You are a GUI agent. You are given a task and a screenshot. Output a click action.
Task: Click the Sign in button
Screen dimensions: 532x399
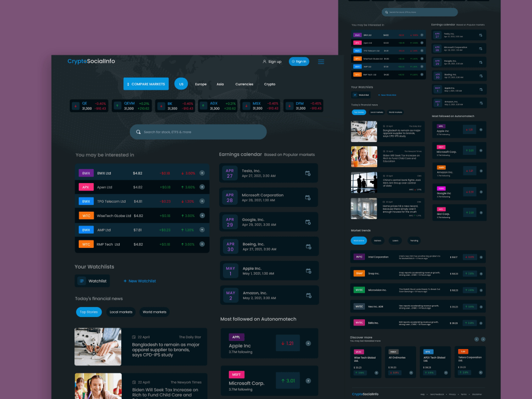tap(299, 61)
